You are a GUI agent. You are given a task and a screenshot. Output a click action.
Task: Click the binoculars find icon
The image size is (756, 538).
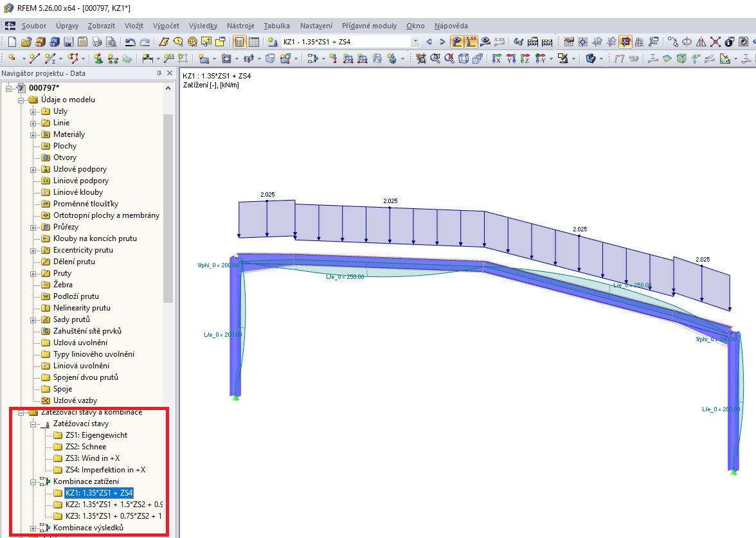point(518,42)
